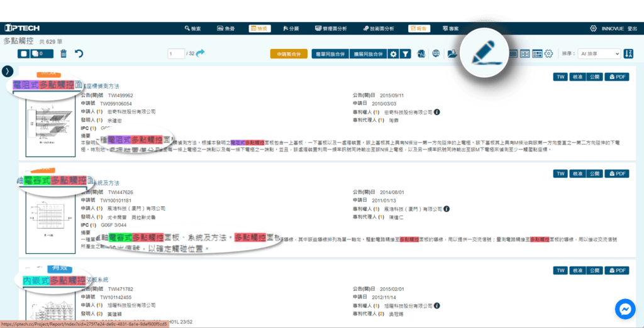Open the display settings gear beside layout icons
Image resolution: width=644 pixels, height=328 pixels.
tap(548, 54)
